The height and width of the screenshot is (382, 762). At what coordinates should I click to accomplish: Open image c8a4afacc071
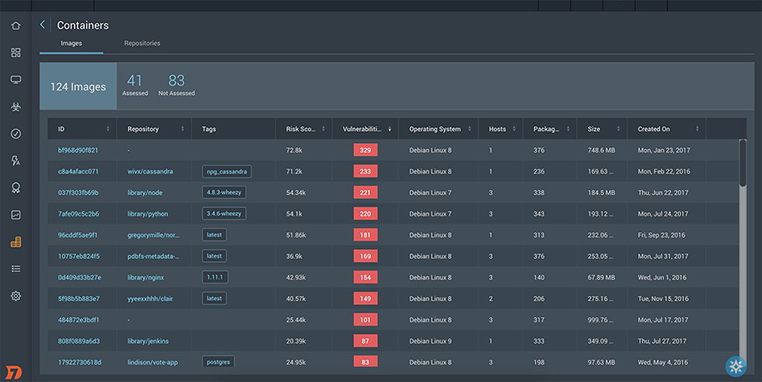click(x=78, y=172)
